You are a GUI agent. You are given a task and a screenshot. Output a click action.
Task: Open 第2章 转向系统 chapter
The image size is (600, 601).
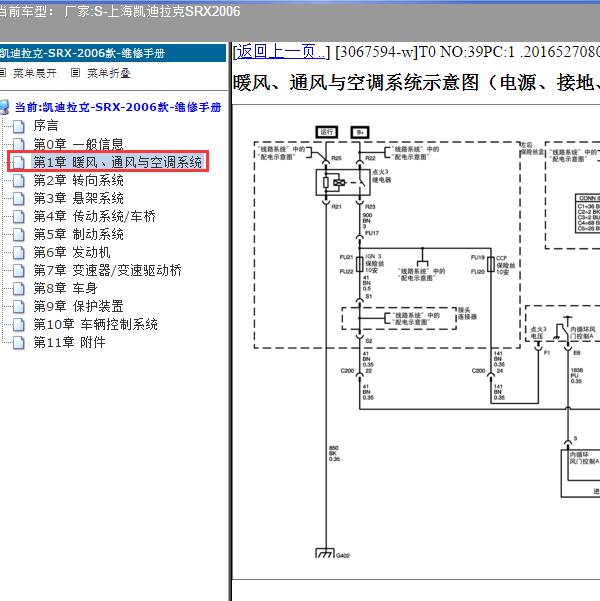pyautogui.click(x=79, y=180)
